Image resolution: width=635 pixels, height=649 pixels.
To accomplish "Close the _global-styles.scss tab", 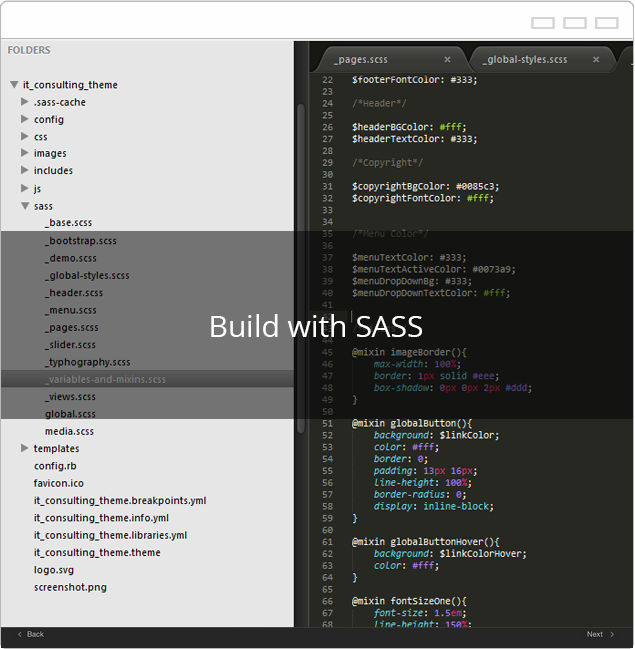I will 596,60.
